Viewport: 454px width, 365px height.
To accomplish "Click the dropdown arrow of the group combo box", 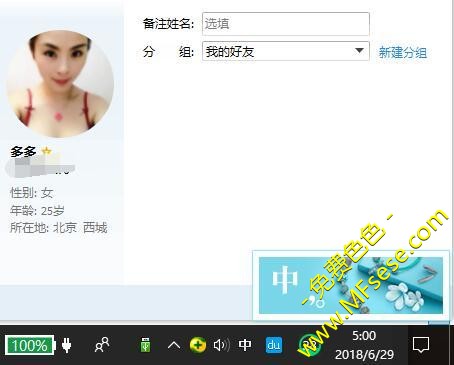I will [x=359, y=51].
